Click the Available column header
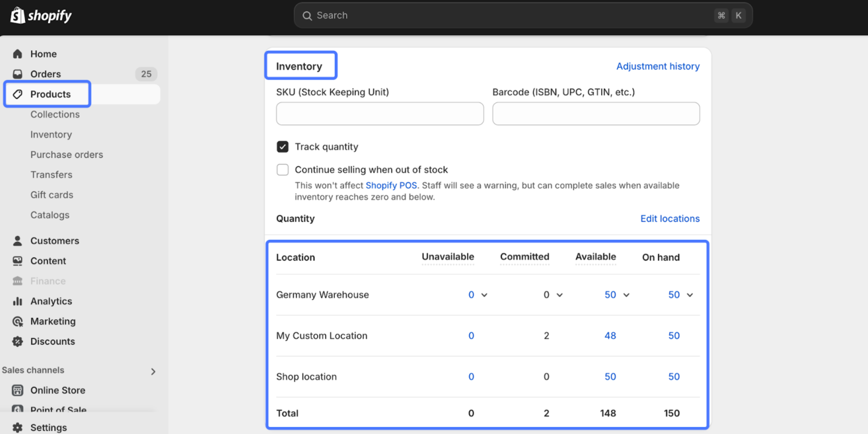This screenshot has width=868, height=434. tap(595, 257)
